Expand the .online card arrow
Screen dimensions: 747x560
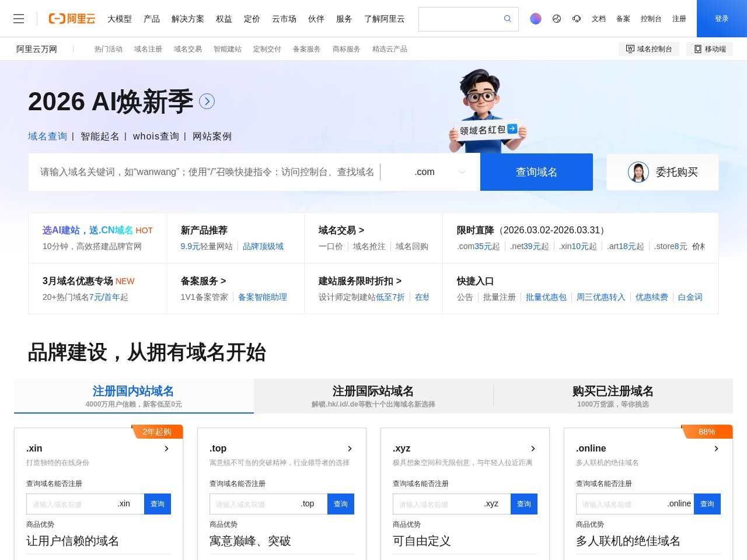click(716, 449)
